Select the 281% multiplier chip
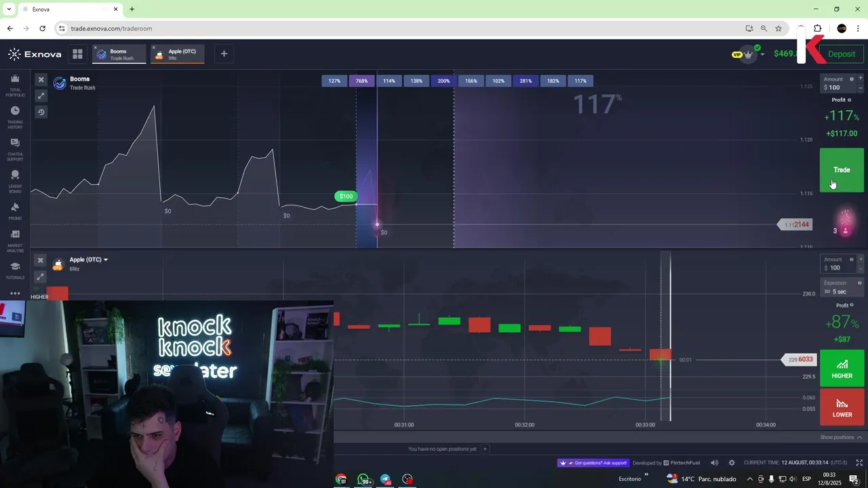The image size is (868, 488). tap(526, 81)
